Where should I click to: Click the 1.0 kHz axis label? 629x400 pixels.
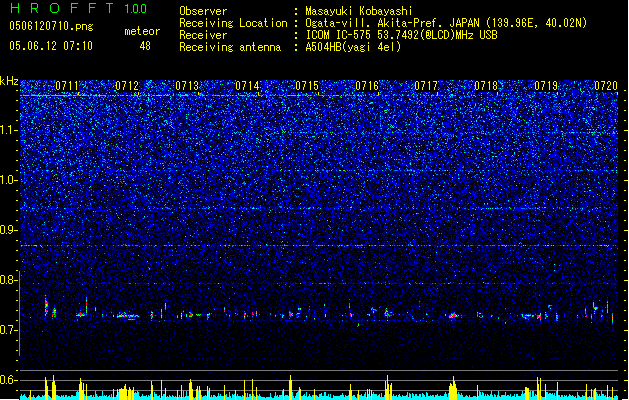[x=9, y=180]
